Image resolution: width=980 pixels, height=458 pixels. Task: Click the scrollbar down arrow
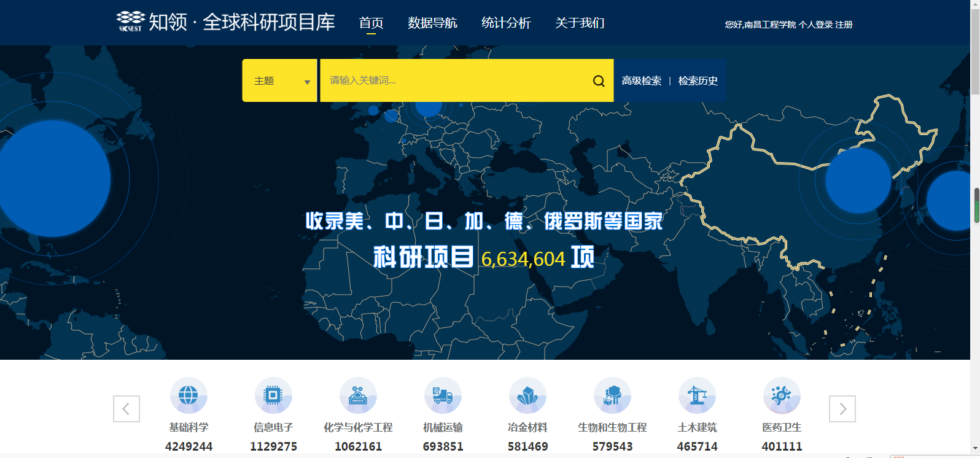[x=976, y=449]
